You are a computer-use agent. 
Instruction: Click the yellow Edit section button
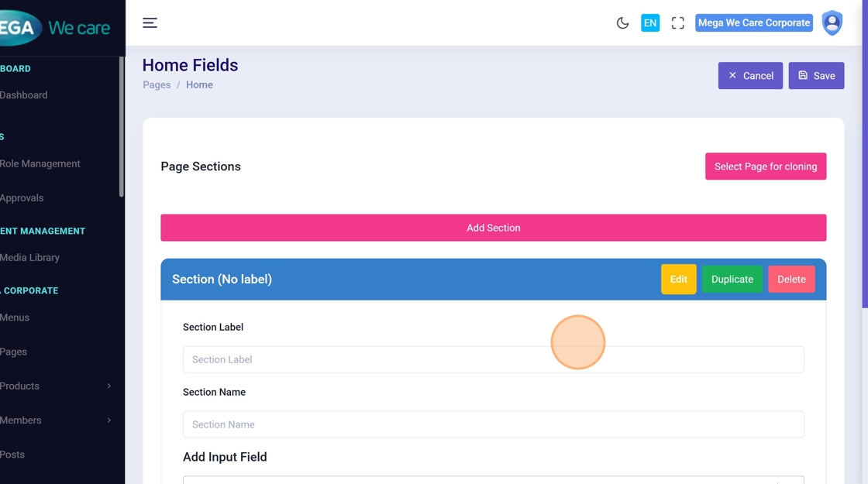pos(678,280)
